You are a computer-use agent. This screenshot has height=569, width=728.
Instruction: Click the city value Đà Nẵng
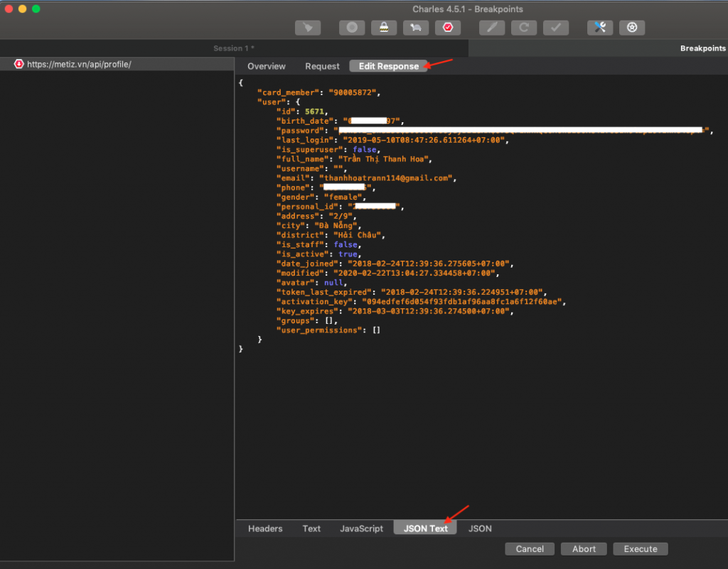click(336, 225)
